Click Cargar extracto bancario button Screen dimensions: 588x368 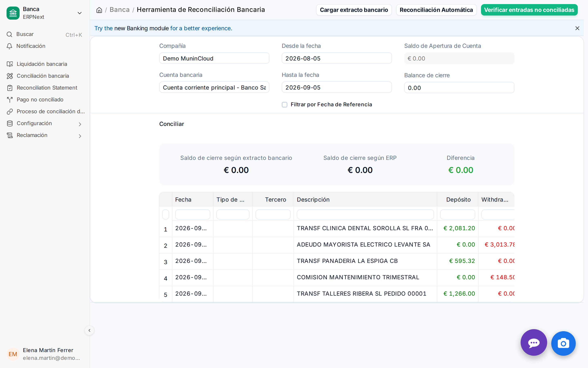click(x=354, y=10)
